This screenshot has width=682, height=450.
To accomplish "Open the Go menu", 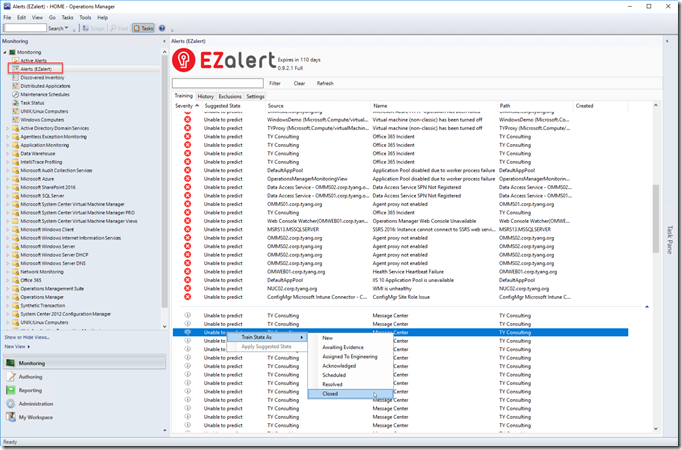I will click(x=52, y=18).
